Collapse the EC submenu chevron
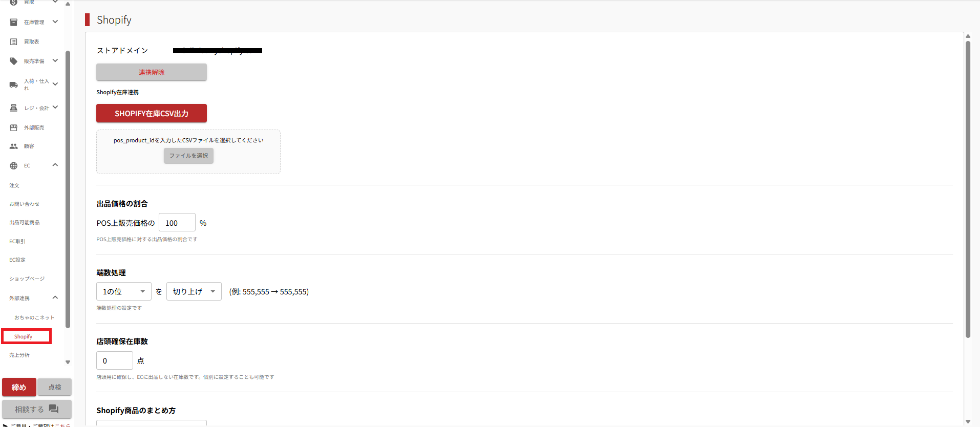Screen dimensions: 980x427 55,165
